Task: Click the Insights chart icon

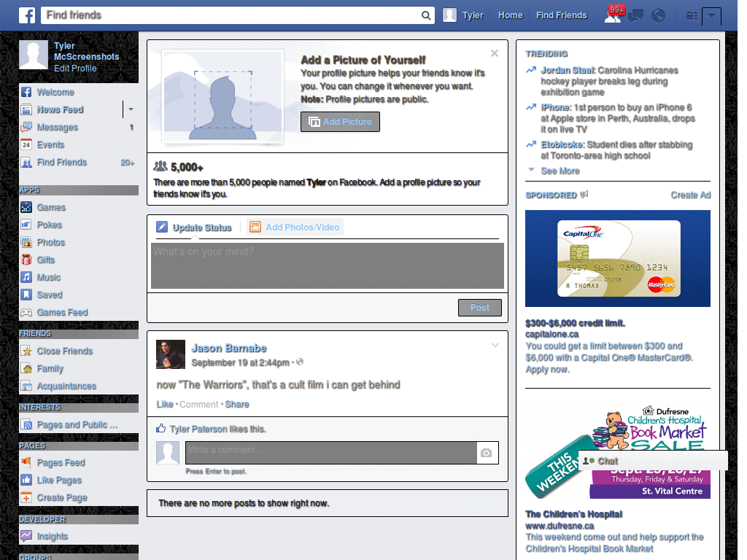Action: 26,536
